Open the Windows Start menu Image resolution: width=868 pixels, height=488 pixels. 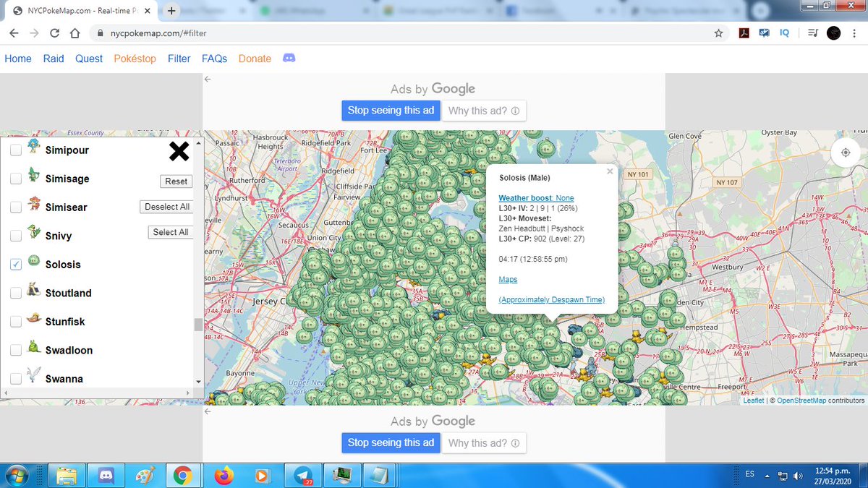pos(17,475)
